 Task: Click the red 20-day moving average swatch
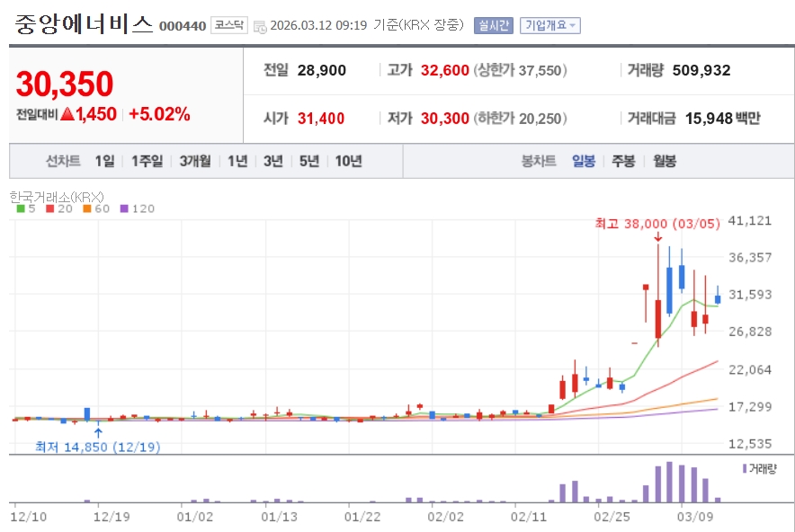(49, 208)
